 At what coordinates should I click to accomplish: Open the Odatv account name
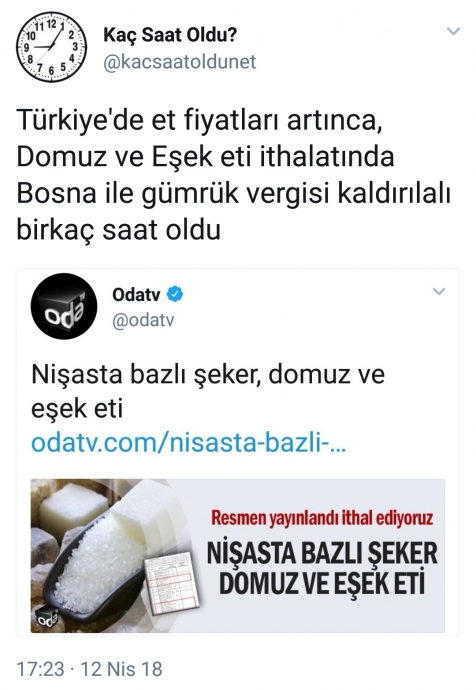136,294
